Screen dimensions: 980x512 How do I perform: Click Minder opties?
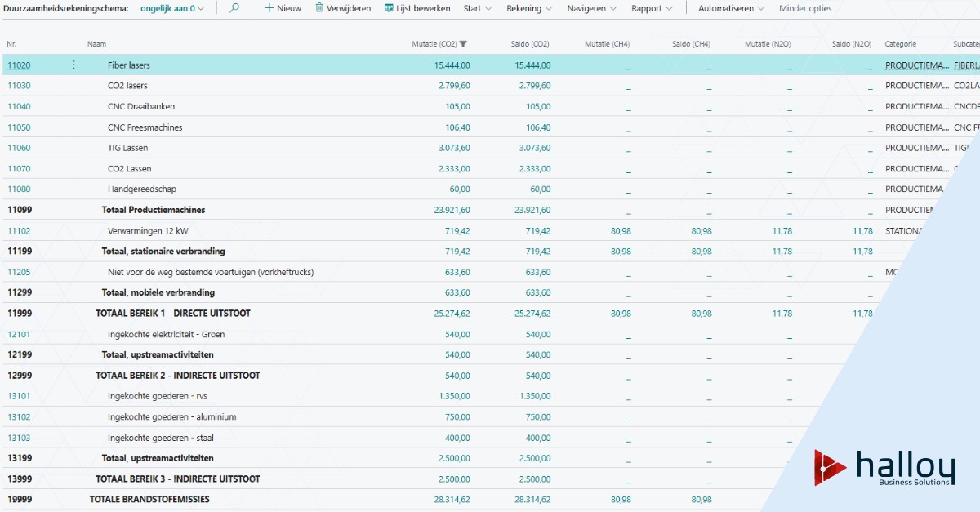click(x=805, y=8)
